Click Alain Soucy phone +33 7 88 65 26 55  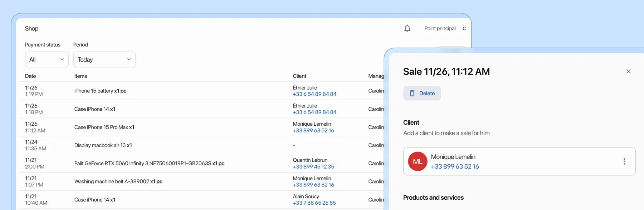[314, 203]
